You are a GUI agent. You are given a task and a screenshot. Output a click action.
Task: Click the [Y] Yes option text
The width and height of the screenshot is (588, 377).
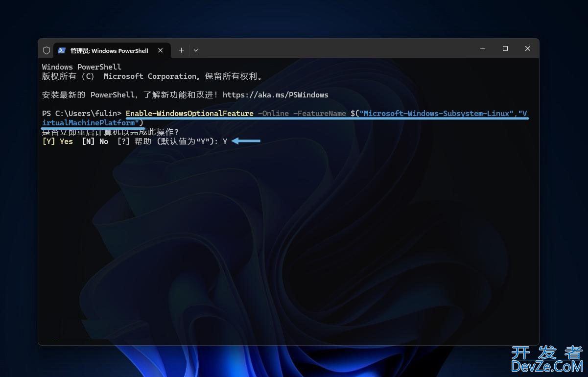[57, 141]
